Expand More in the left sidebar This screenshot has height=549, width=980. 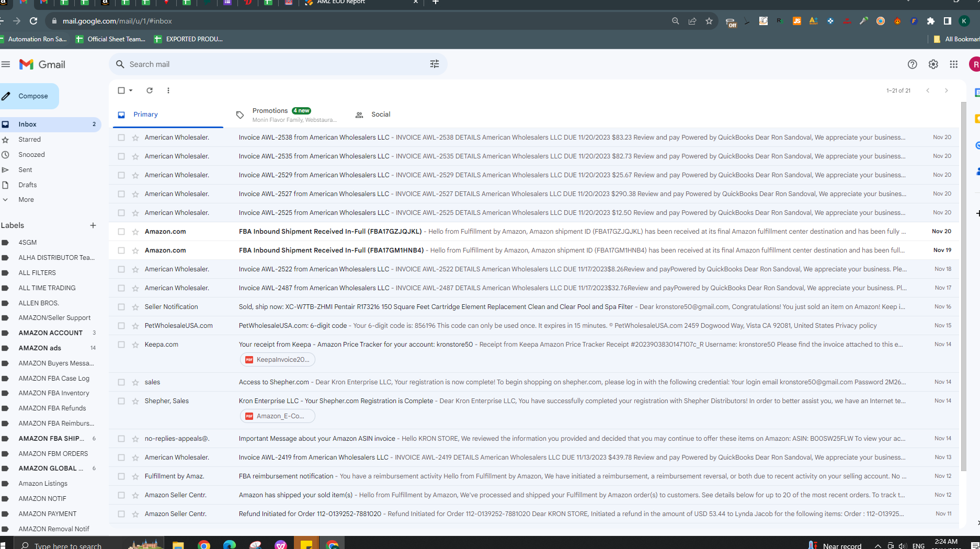[26, 200]
